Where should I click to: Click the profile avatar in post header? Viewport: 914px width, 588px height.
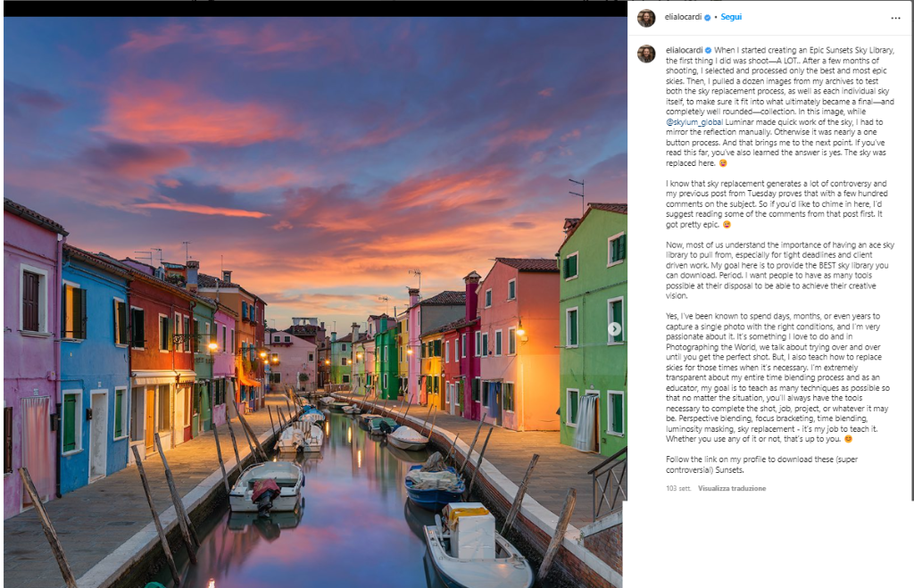(646, 18)
